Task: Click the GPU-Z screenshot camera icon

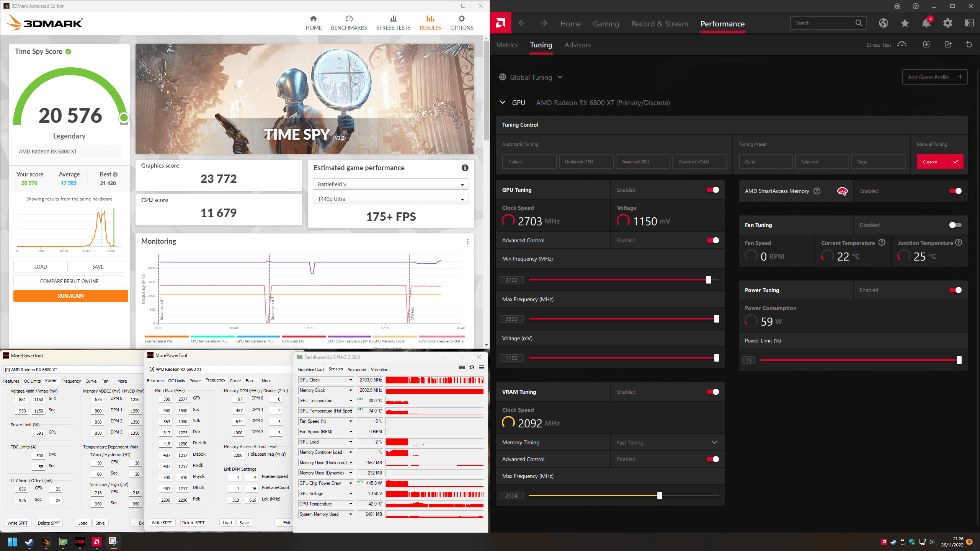Action: click(x=462, y=367)
